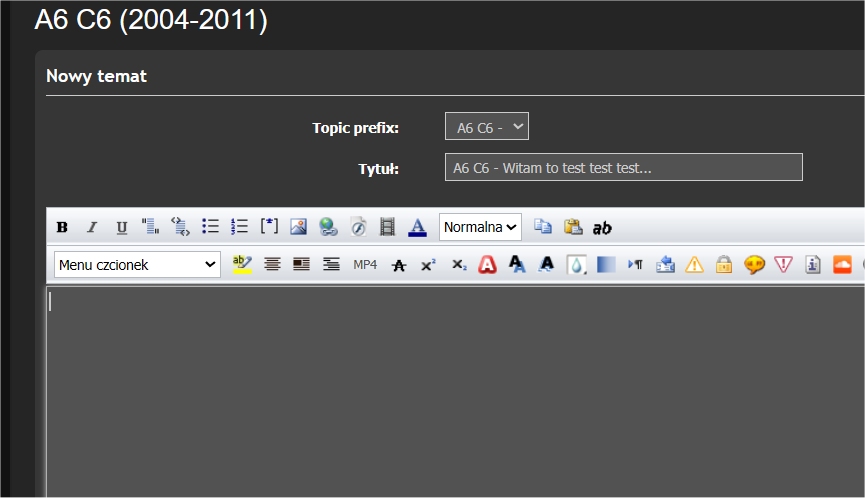Click the red inverted triangle alert icon
The height and width of the screenshot is (498, 865).
[783, 265]
